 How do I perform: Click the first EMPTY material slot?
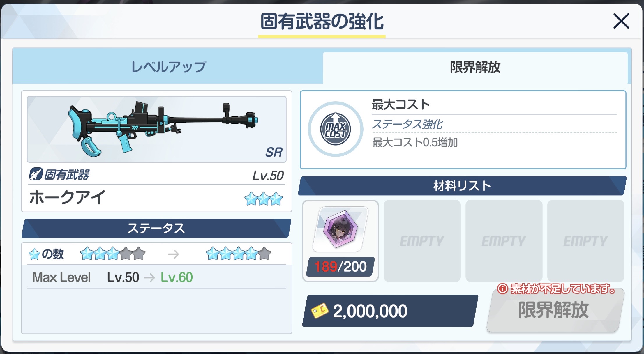tap(422, 241)
